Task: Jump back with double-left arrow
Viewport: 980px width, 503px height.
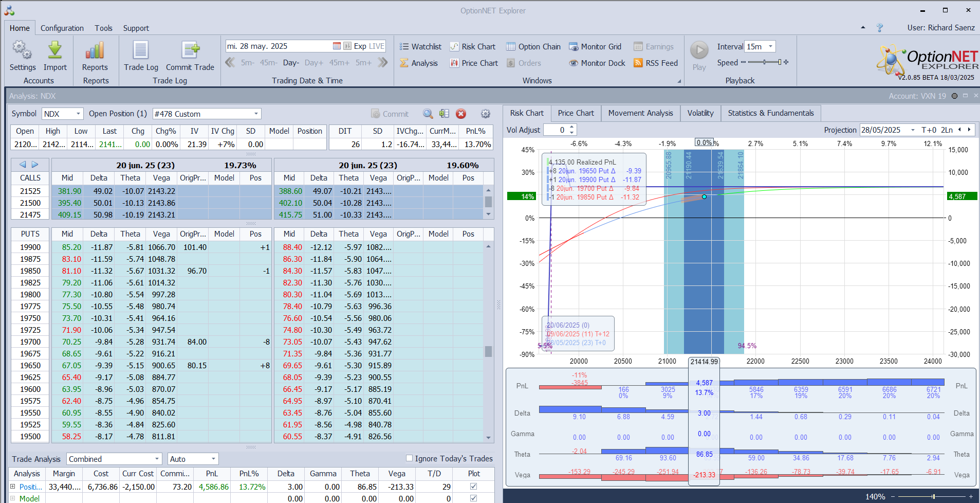Action: (230, 62)
